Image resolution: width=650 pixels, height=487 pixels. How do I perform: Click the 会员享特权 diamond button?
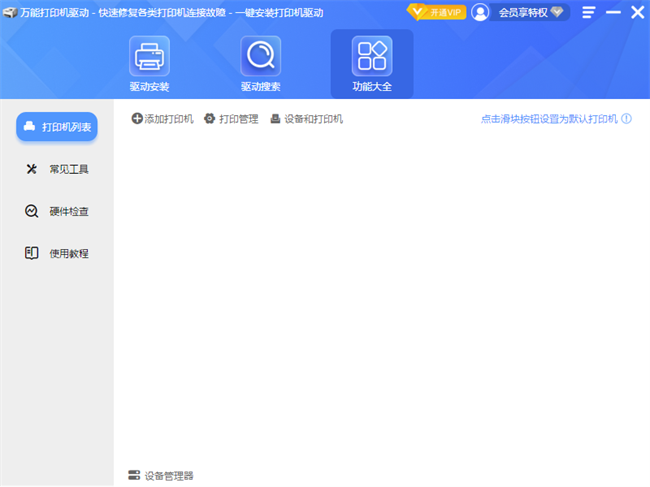coord(530,12)
